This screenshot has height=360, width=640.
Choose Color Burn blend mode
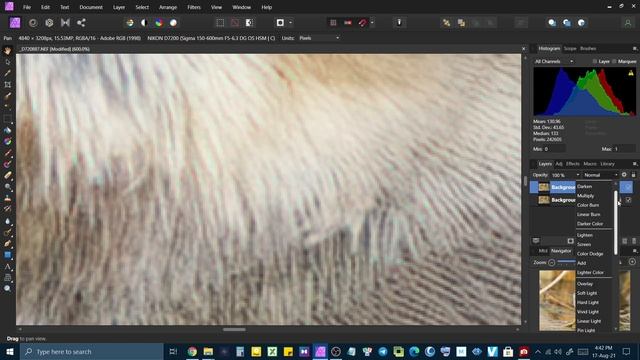pyautogui.click(x=588, y=205)
